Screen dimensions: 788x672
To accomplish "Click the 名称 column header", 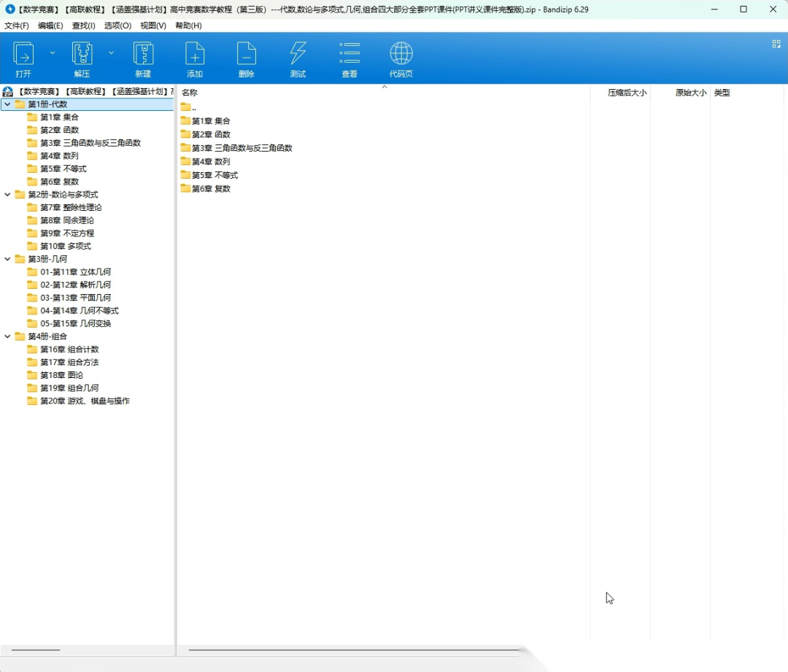I will click(190, 93).
